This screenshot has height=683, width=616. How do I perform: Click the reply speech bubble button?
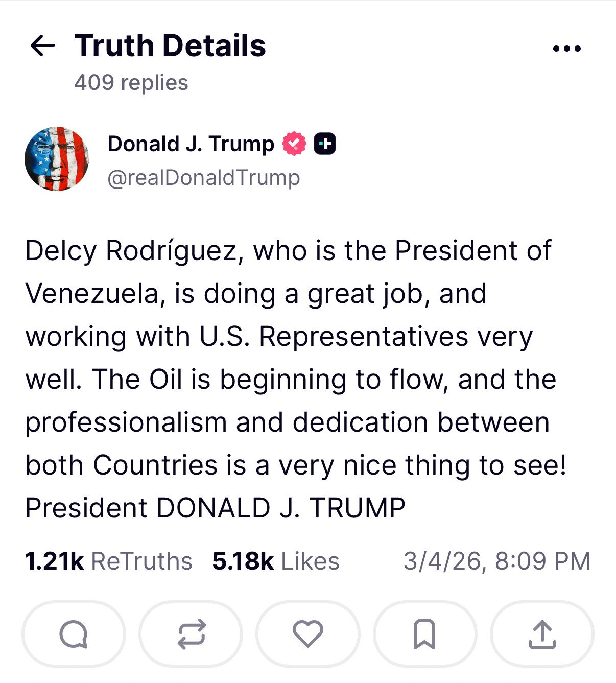(74, 634)
